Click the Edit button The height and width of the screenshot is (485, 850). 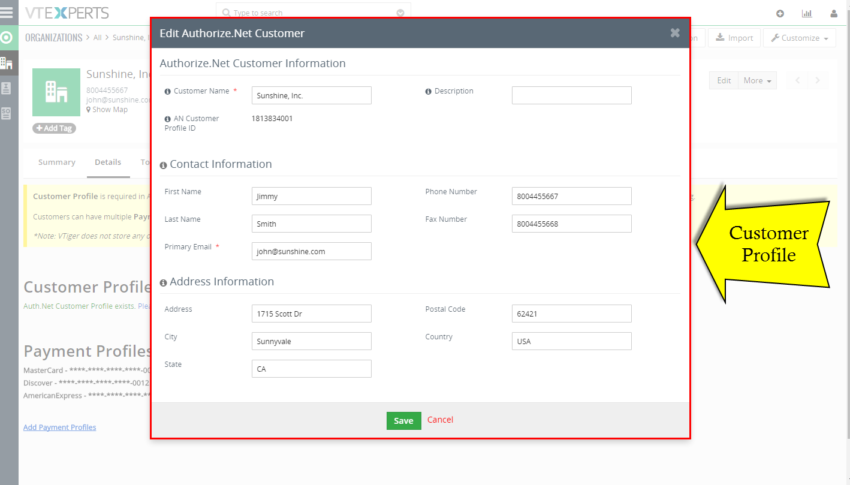[724, 80]
